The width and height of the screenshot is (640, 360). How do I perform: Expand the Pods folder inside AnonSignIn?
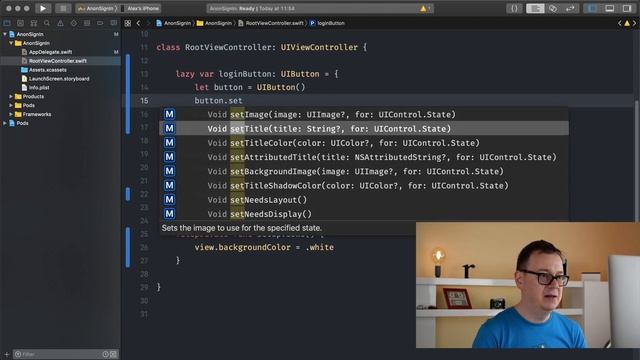(x=11, y=105)
